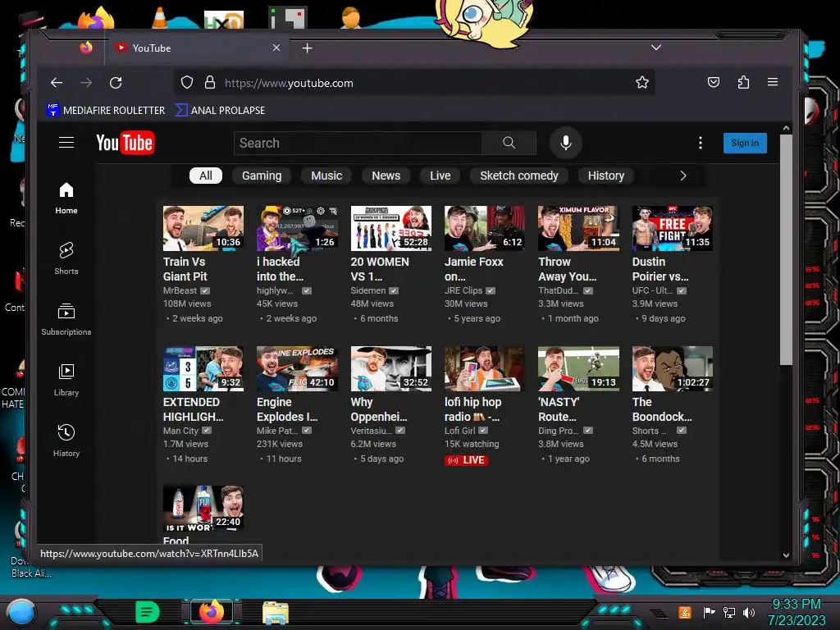The width and height of the screenshot is (840, 630).
Task: Start voice search with microphone icon
Action: click(566, 143)
